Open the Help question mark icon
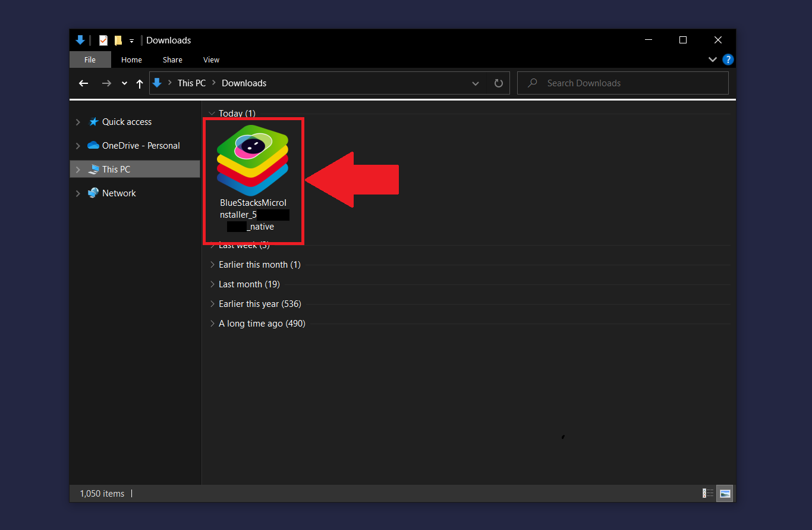 click(728, 59)
